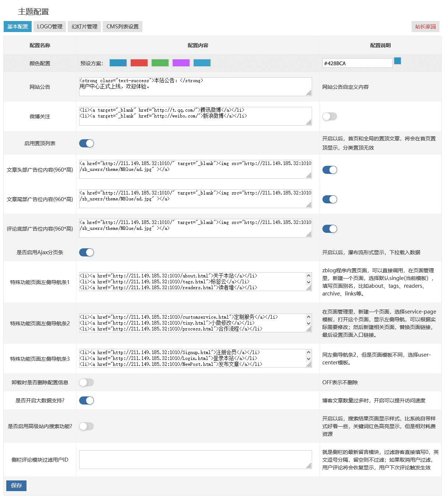Screen dimensions: 445x504
Task: Click resize grip of 文章尾部广告位 textarea
Action: (x=309, y=206)
